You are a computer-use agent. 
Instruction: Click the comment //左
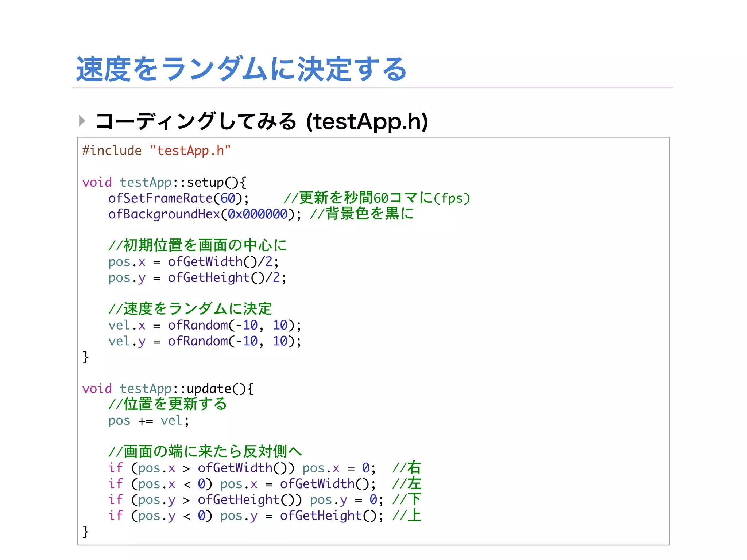point(407,484)
